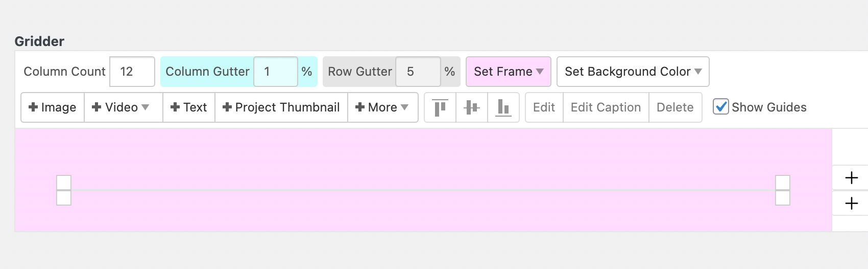The height and width of the screenshot is (269, 868).
Task: Click the align top icon
Action: (x=440, y=107)
